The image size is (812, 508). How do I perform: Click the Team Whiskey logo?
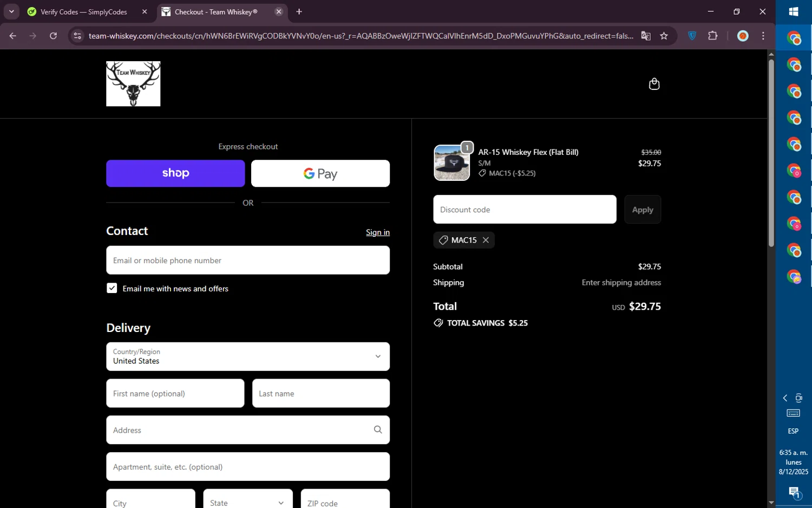coord(133,83)
